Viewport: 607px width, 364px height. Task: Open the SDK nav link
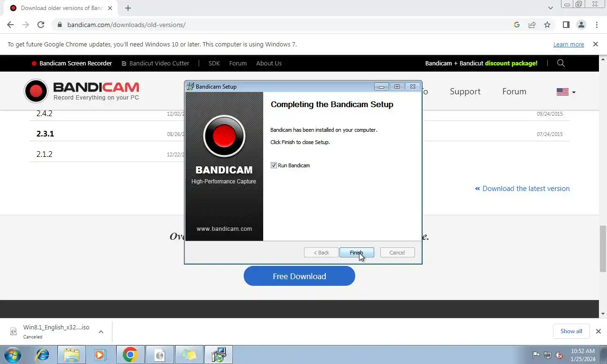click(x=214, y=63)
